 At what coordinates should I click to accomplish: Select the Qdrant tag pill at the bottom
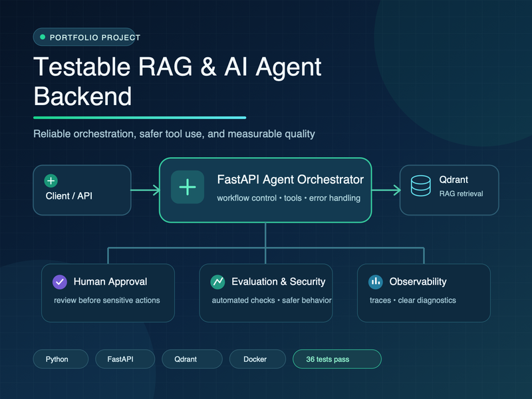click(192, 359)
